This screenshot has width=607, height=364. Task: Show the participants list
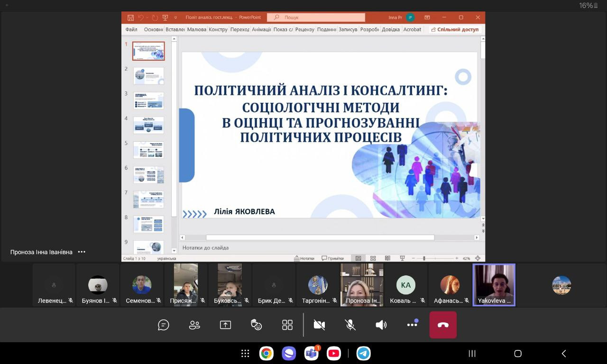tap(194, 325)
